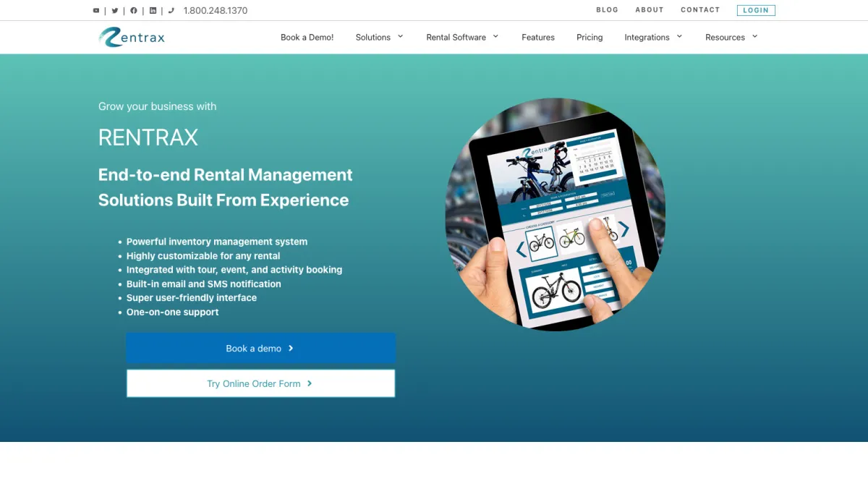The width and height of the screenshot is (868, 481).
Task: Click 'One-on-one support' bullet
Action: pos(172,312)
